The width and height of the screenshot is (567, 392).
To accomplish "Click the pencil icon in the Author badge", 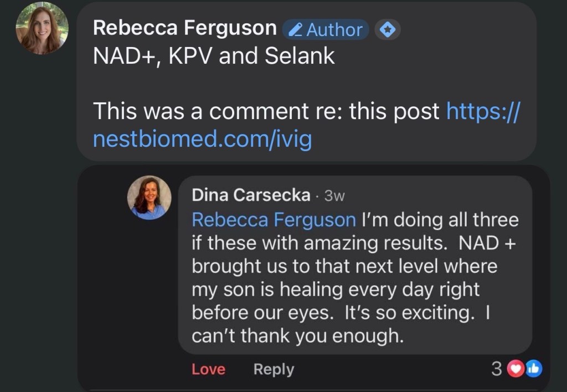I will 296,29.
